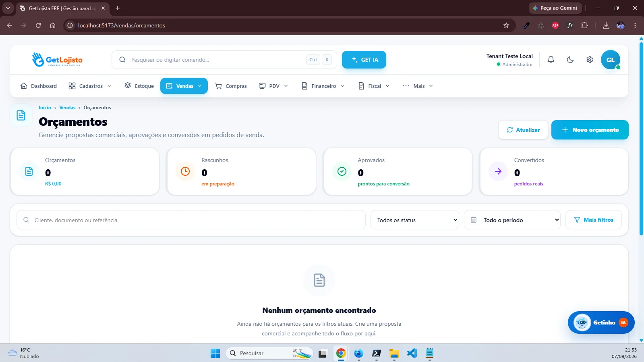Screen dimensions: 644x362
Task: Expand the Fiscal menu dropdown
Action: click(374, 86)
